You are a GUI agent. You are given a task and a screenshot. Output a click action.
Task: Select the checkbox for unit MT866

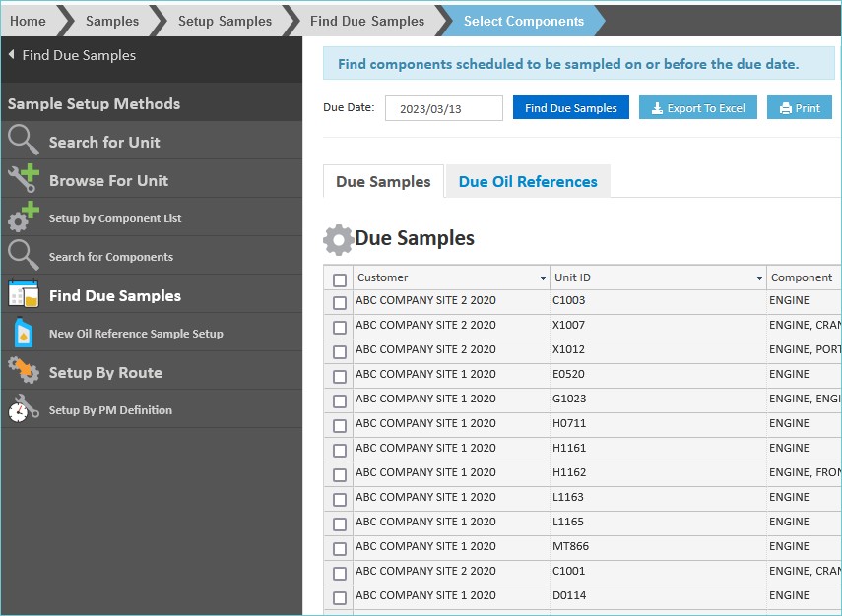tap(340, 549)
